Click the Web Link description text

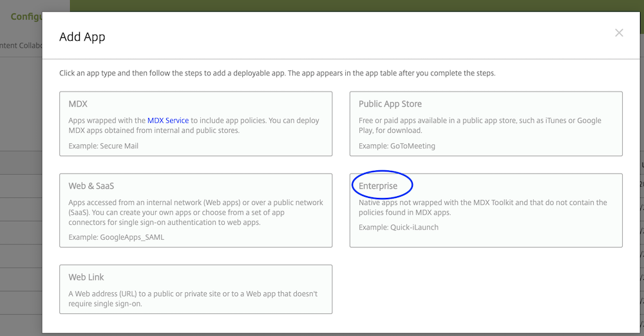coord(193,299)
